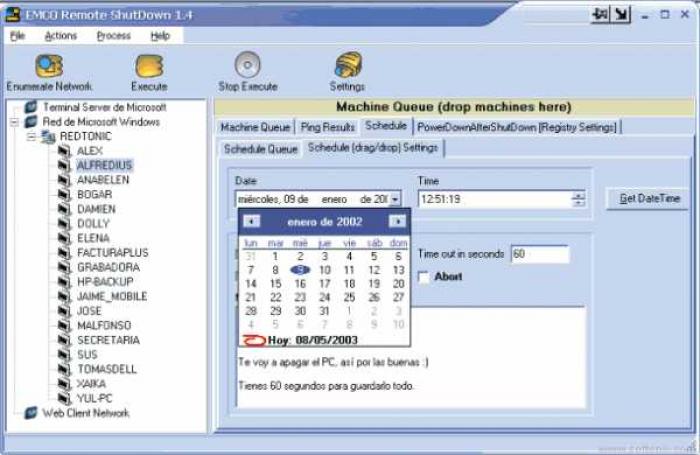Switch to the Schedule Queue sub-tab
The image size is (700, 455).
(261, 149)
